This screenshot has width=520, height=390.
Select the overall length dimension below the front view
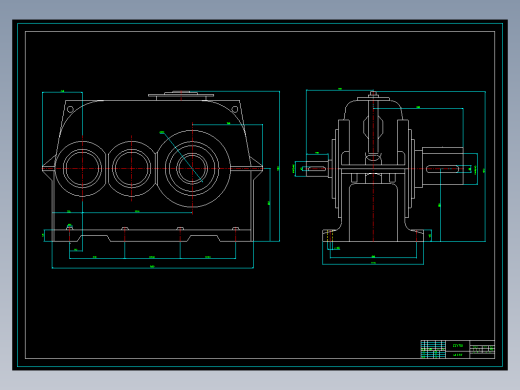pos(153,267)
